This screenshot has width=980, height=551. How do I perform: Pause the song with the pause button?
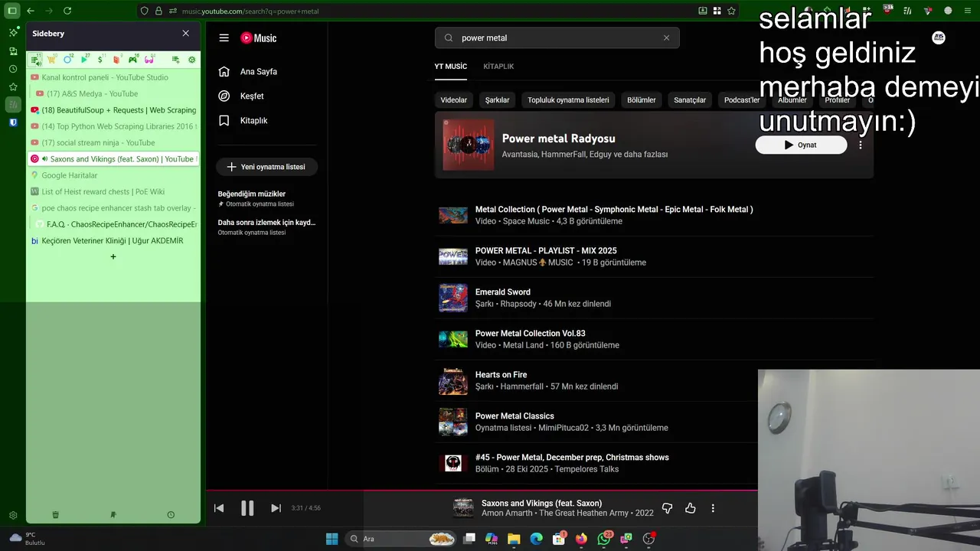tap(247, 508)
